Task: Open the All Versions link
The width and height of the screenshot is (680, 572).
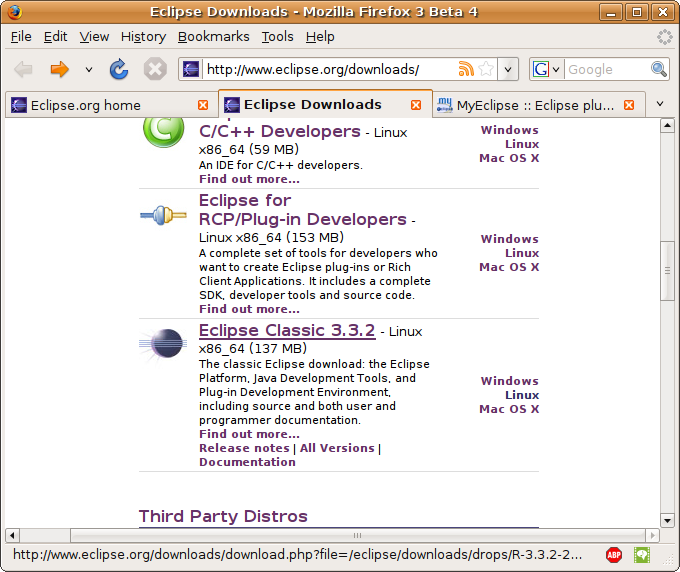Action: click(337, 448)
